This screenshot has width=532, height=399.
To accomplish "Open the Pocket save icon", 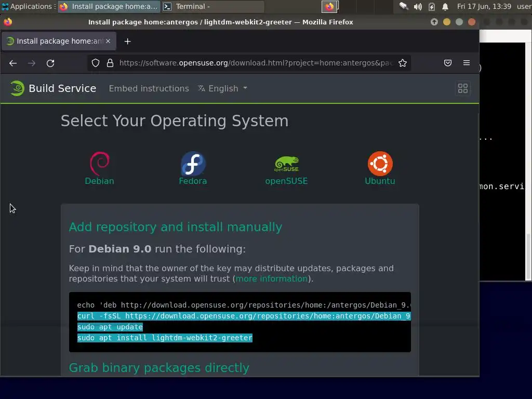I will tap(447, 63).
